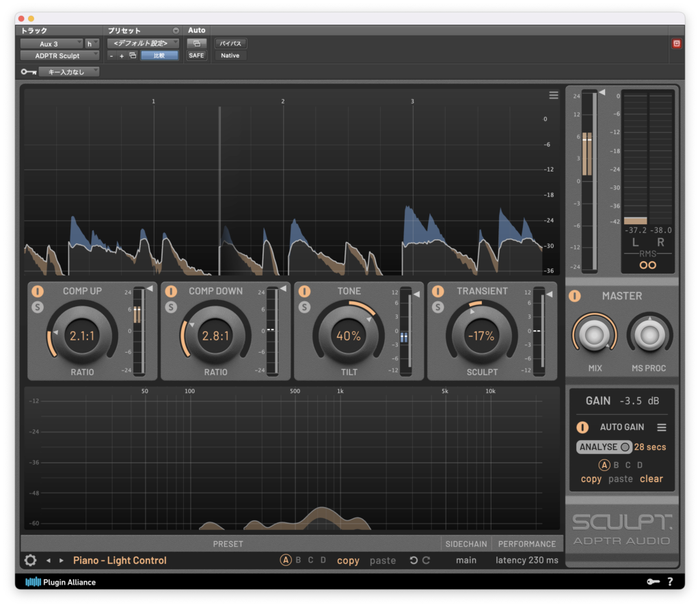This screenshot has height=607, width=700.
Task: Open the Aux 3 track selector
Action: [x=51, y=44]
